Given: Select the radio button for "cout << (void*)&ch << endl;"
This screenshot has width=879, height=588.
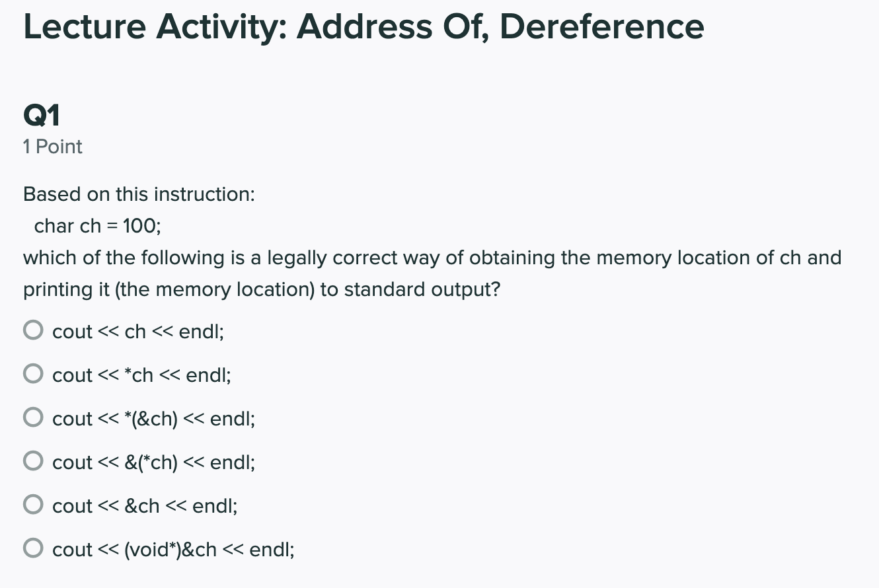Looking at the screenshot, I should click(x=32, y=547).
